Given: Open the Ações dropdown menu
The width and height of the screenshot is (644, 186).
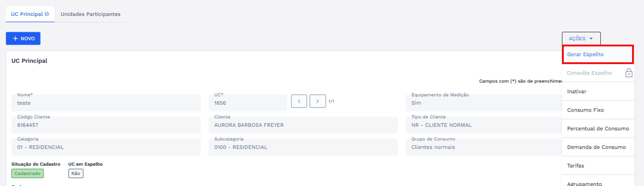Looking at the screenshot, I should pyautogui.click(x=581, y=38).
